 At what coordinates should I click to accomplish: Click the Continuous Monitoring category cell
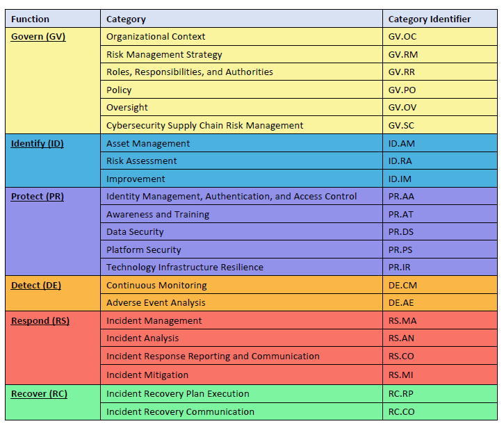coord(156,286)
